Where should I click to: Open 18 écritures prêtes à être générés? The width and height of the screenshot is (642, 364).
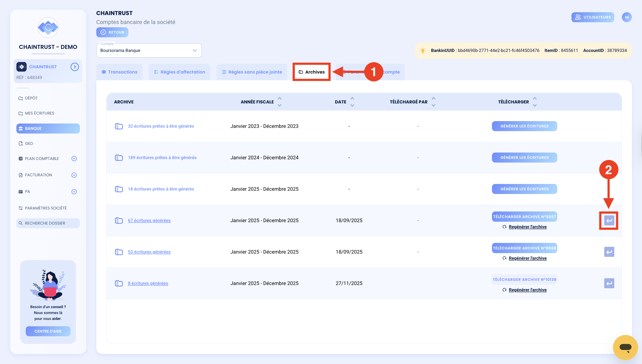coord(161,189)
